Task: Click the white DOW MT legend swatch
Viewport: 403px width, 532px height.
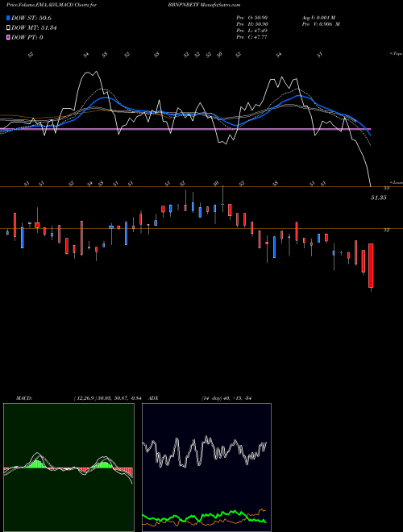Action: (x=8, y=28)
